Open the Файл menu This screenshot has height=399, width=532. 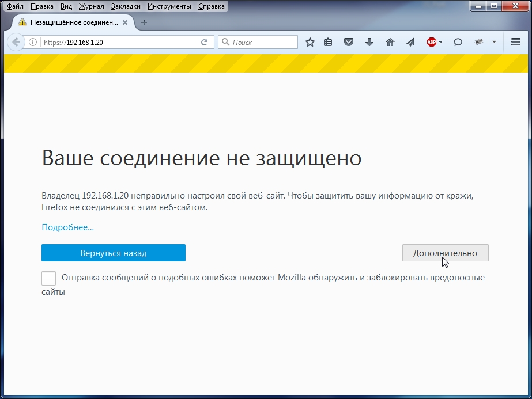point(15,6)
